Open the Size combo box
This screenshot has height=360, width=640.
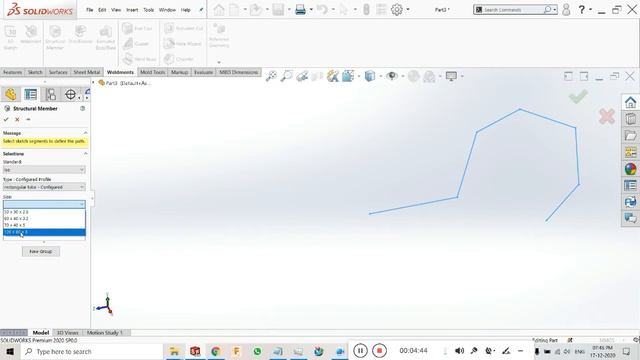click(44, 204)
